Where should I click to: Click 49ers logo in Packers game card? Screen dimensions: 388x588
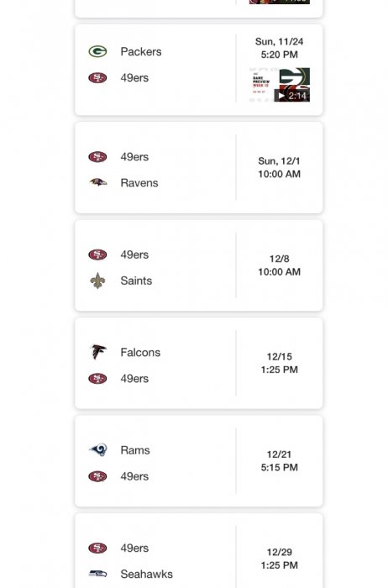97,77
